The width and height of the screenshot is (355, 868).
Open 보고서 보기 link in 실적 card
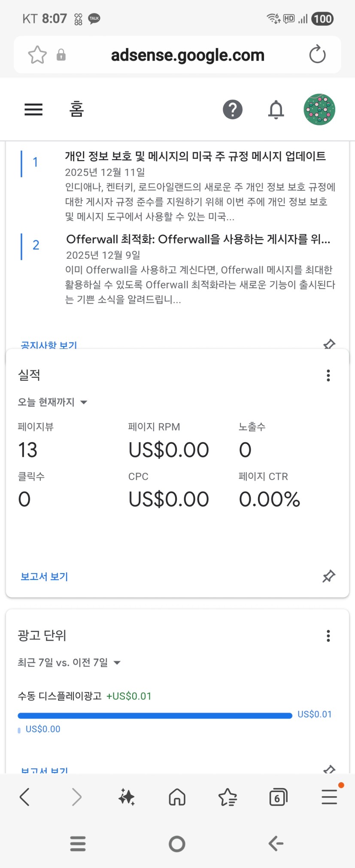pos(45,577)
